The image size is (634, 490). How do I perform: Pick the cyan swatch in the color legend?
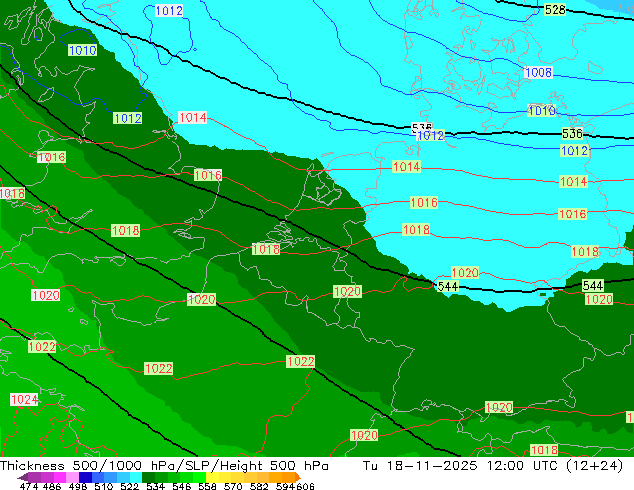click(x=136, y=477)
